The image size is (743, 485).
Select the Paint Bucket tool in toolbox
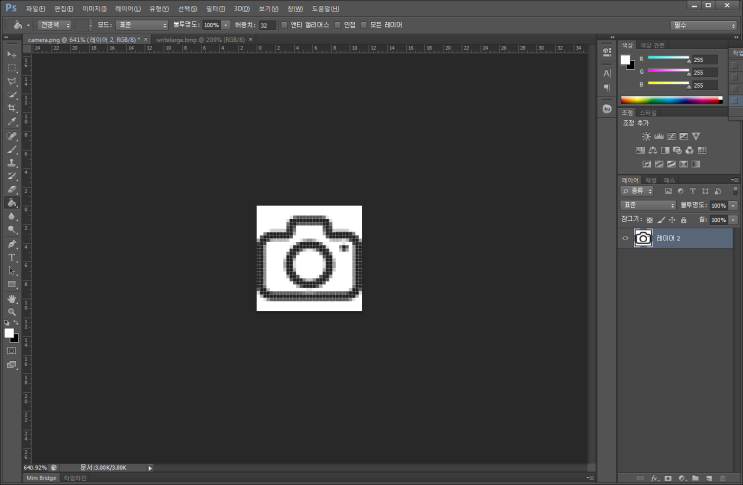click(x=12, y=203)
